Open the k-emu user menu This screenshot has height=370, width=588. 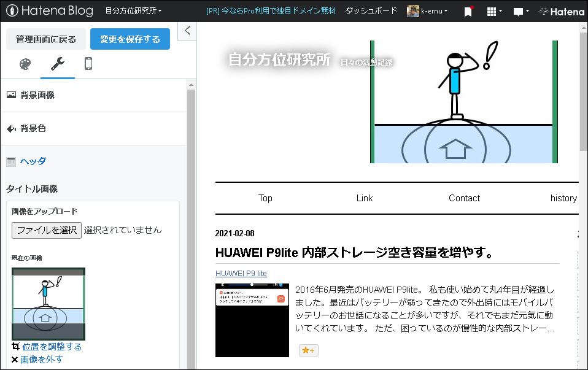434,11
